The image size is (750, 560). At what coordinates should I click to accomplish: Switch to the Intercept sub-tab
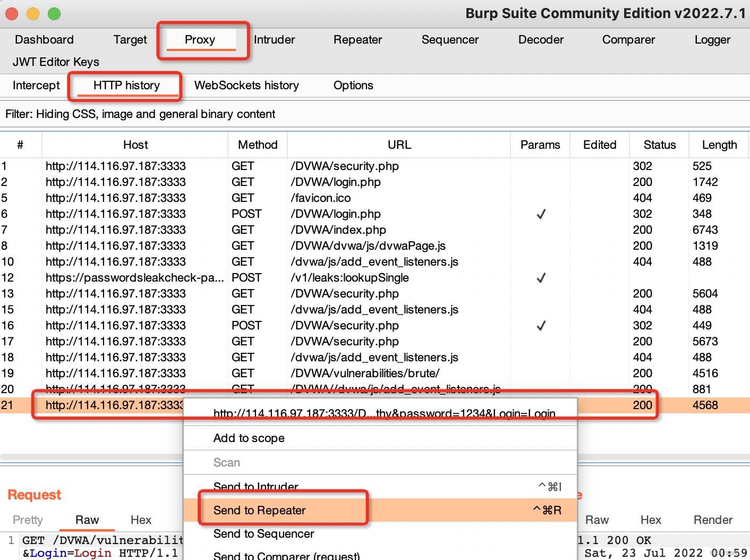click(x=36, y=86)
